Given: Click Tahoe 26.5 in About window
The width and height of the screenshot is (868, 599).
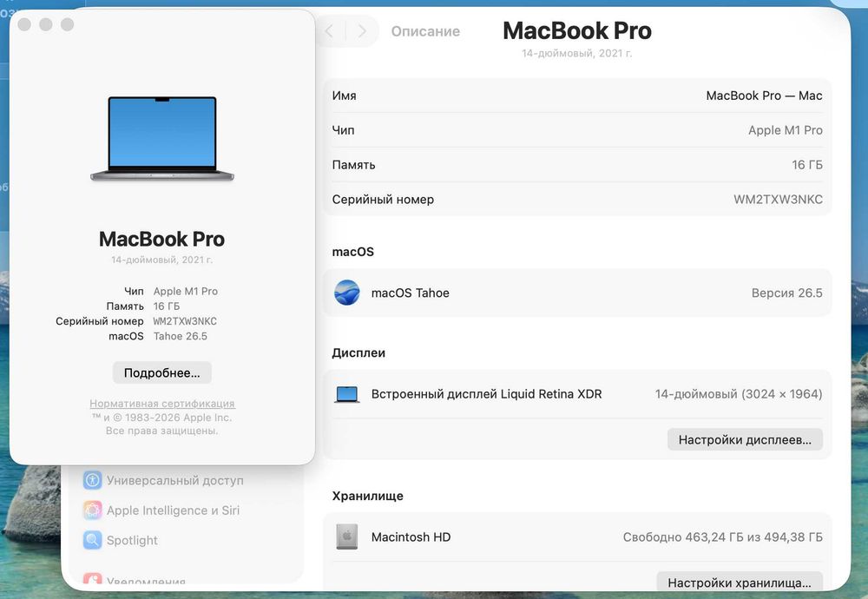Looking at the screenshot, I should (181, 336).
